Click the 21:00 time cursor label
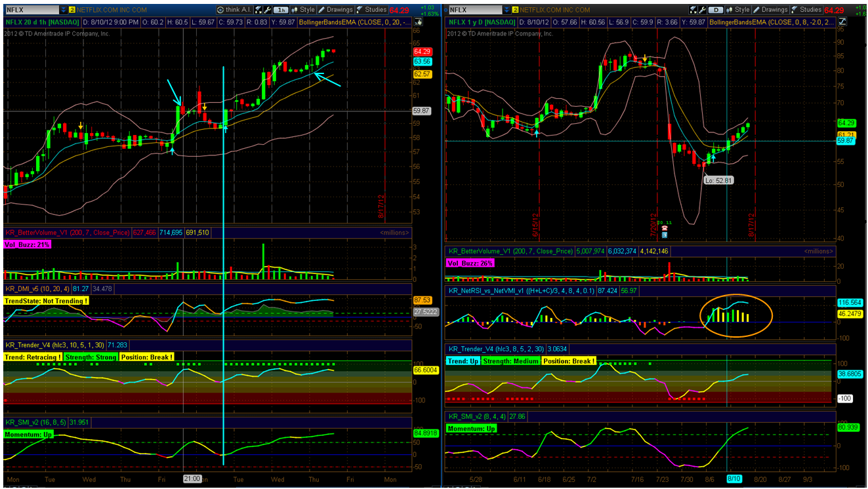Image resolution: width=868 pixels, height=489 pixels. coord(192,479)
